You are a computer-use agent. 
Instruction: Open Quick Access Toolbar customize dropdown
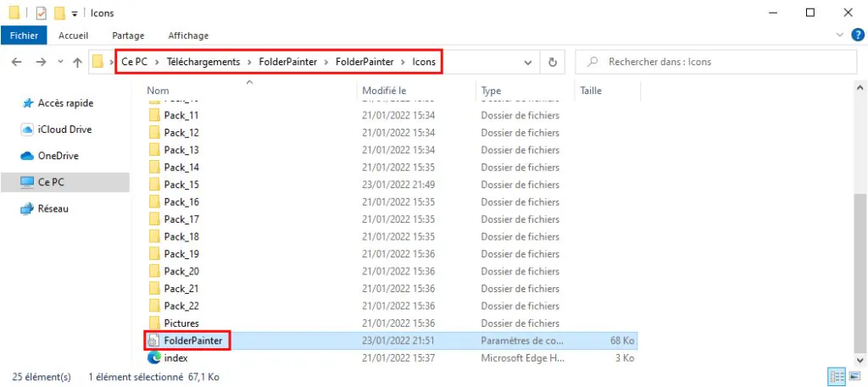75,14
